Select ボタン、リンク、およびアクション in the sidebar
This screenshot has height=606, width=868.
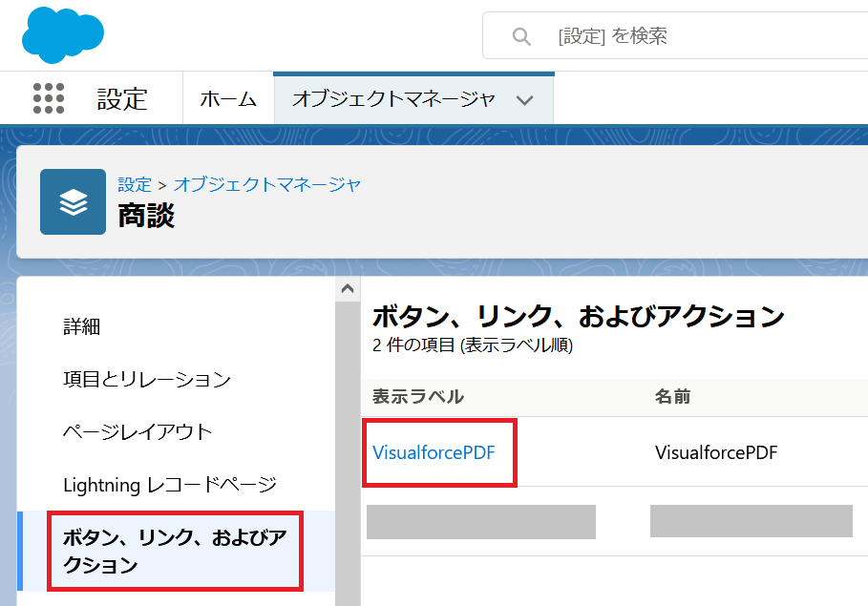click(x=175, y=552)
